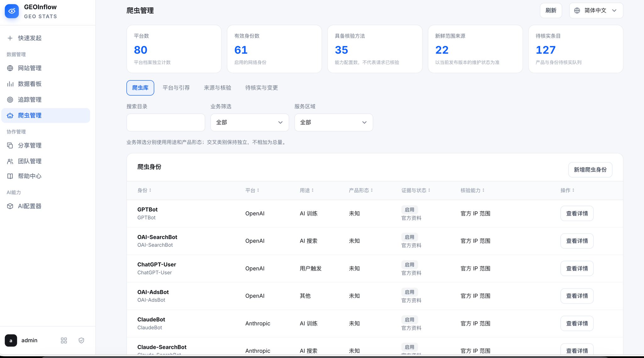Switch to the 平台与引荐 tab
Image resolution: width=644 pixels, height=358 pixels.
click(x=176, y=88)
